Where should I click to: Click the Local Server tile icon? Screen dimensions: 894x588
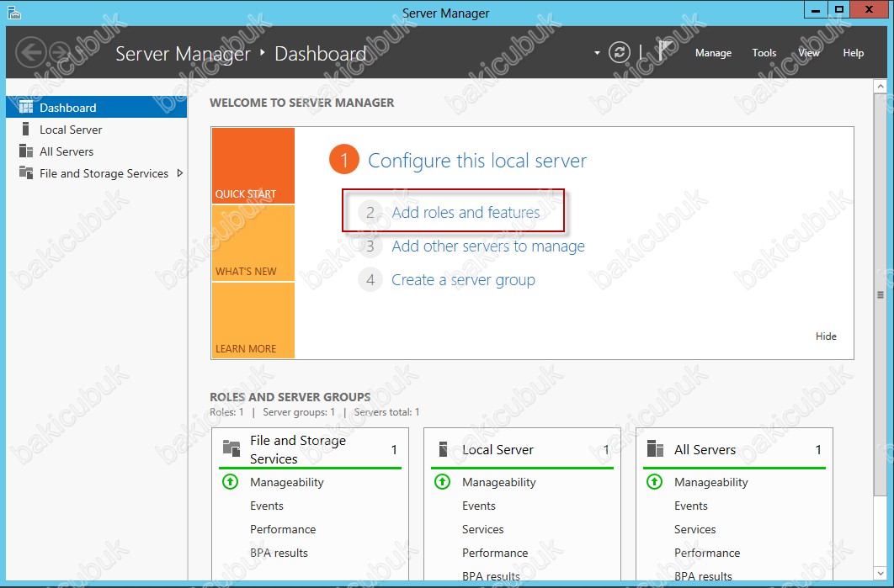[x=443, y=449]
